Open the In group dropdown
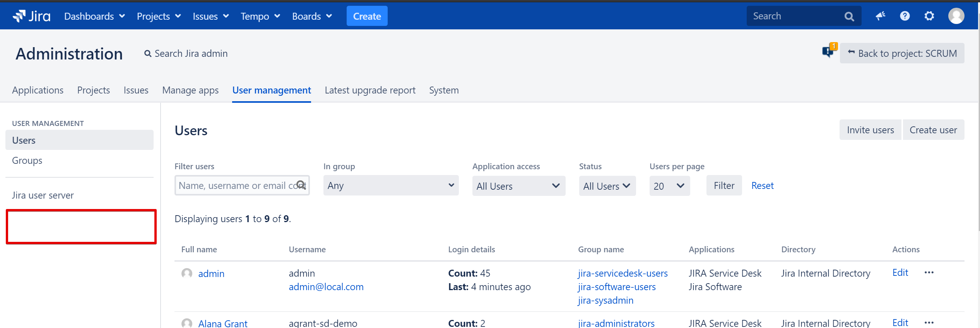The image size is (980, 328). pyautogui.click(x=391, y=185)
